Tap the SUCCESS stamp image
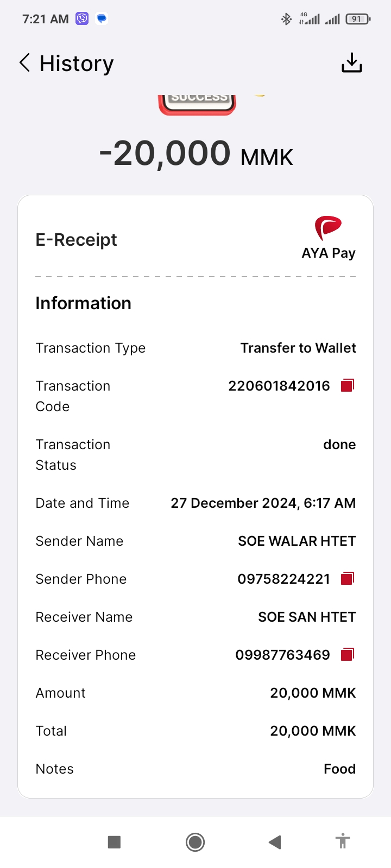This screenshot has height=868, width=391. [x=197, y=103]
